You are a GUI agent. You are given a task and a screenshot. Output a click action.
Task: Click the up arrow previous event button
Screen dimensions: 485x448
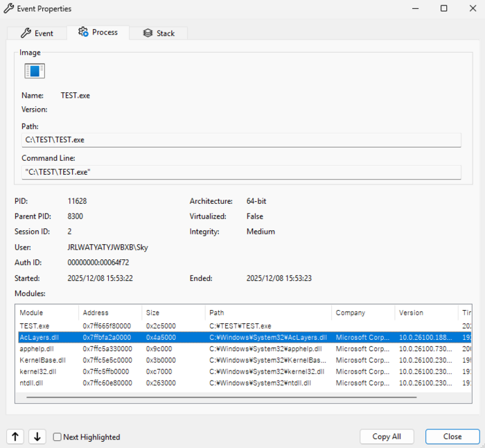pyautogui.click(x=16, y=436)
